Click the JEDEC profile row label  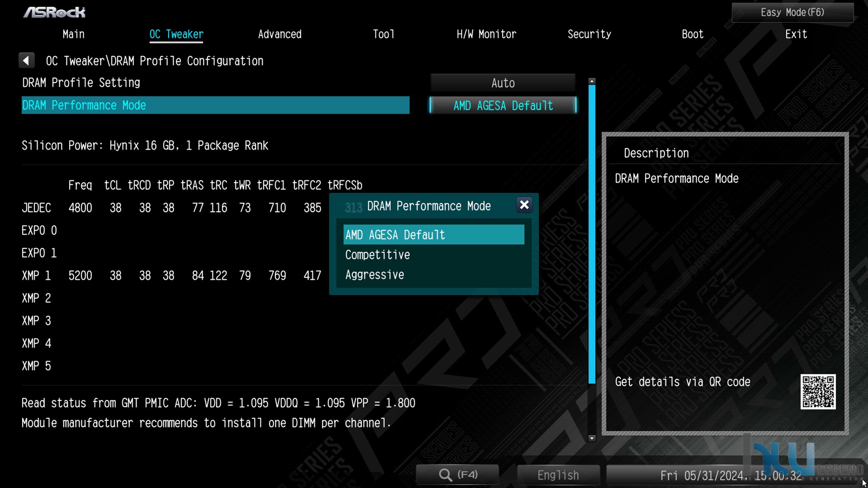pos(36,208)
